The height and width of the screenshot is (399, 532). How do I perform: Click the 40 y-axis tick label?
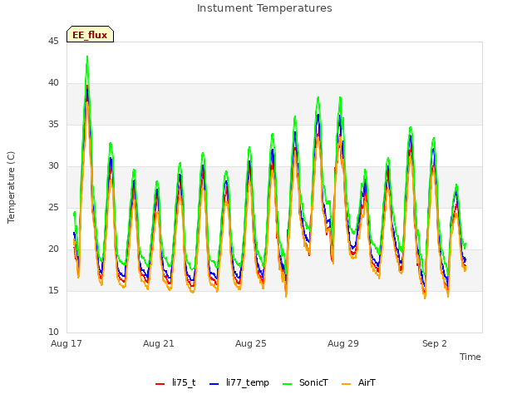[53, 83]
